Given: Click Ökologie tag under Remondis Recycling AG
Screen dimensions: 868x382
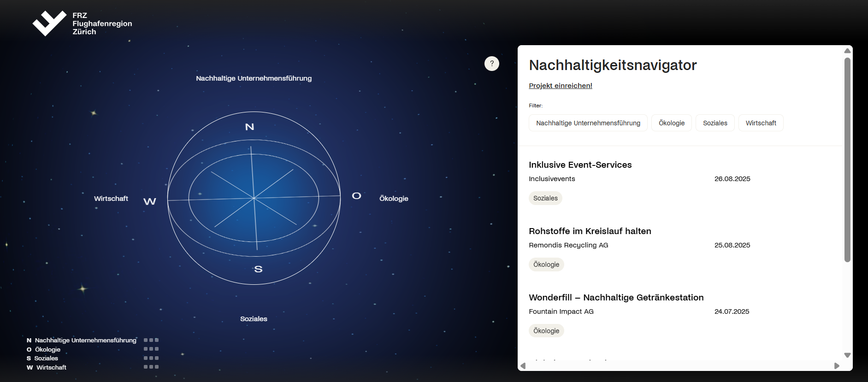Looking at the screenshot, I should click(546, 264).
